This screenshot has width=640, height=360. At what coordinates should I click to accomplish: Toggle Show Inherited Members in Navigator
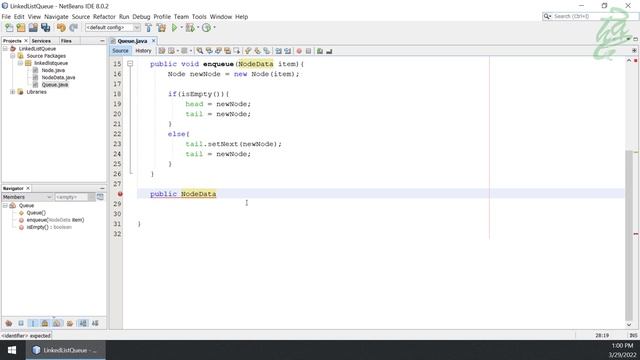pos(9,323)
